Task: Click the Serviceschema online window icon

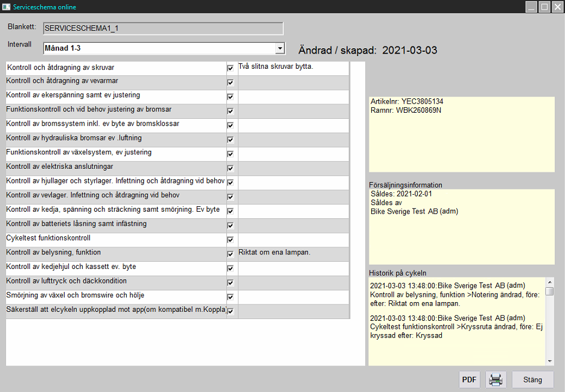Action: pyautogui.click(x=6, y=7)
